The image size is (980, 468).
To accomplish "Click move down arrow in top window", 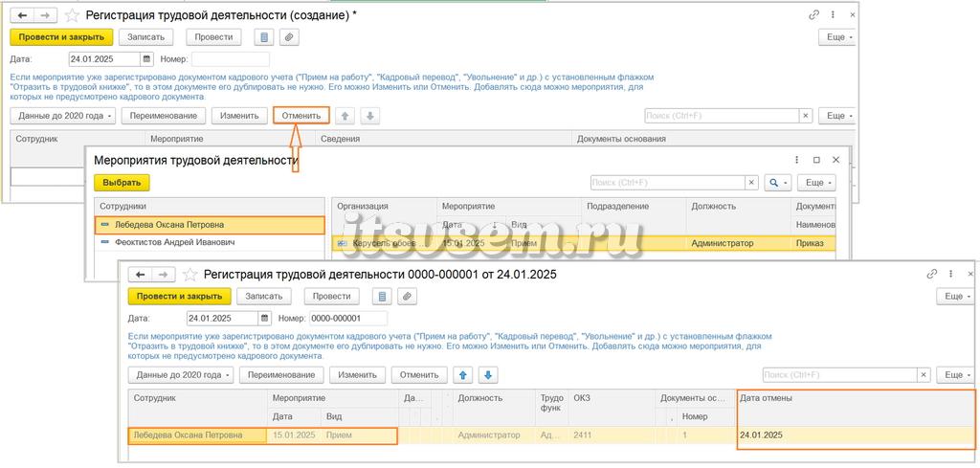I will 370,116.
